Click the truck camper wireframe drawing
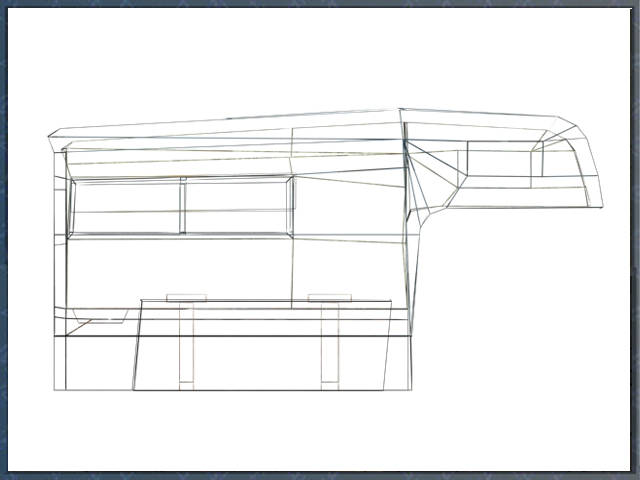 325,249
